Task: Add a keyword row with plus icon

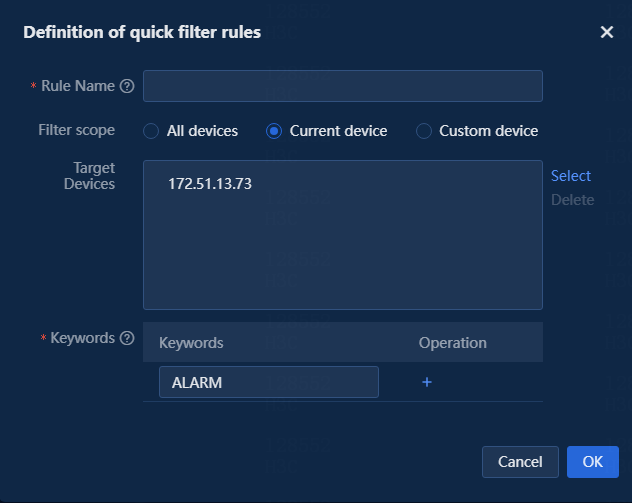Action: [x=427, y=382]
